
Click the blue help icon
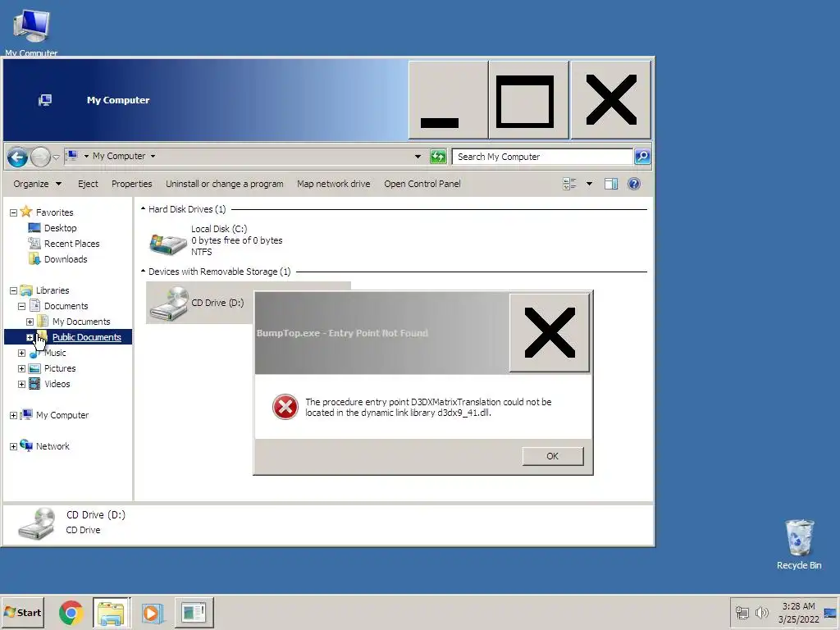634,184
